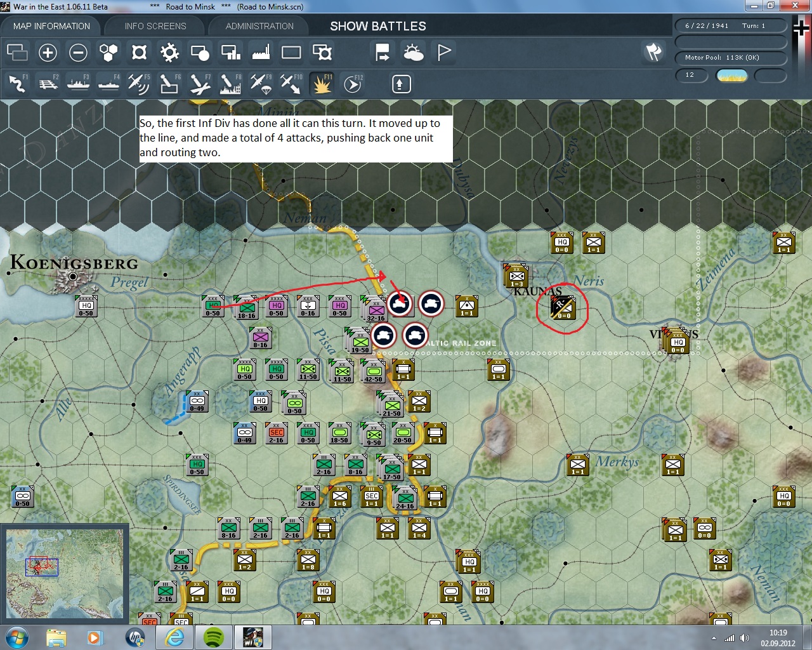Click the four-cornered square icon left of gear
The height and width of the screenshot is (650, 812).
[139, 53]
